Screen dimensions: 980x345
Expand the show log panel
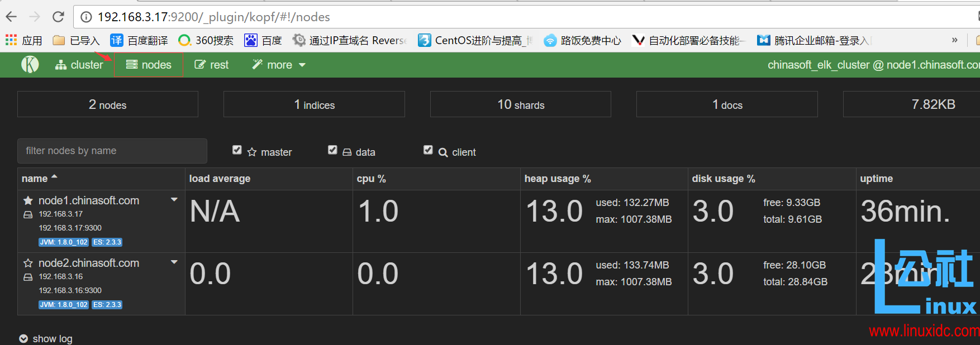click(46, 338)
